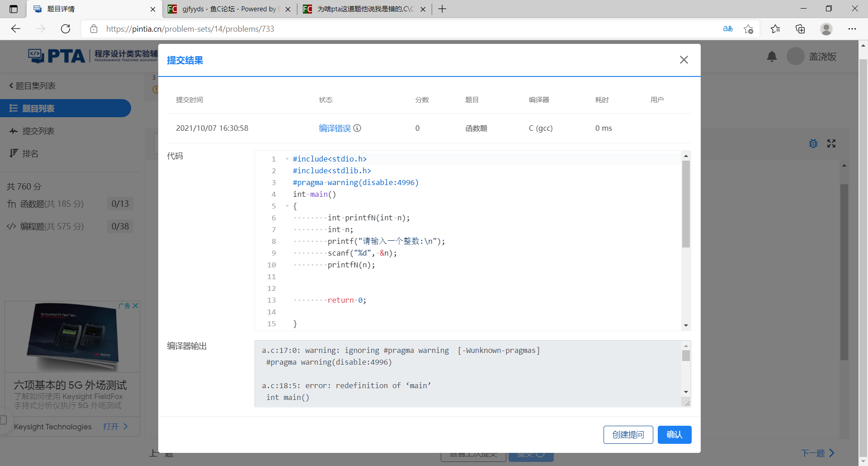The width and height of the screenshot is (868, 466).
Task: Switch to the gjfyyds 鱼C论坛 tab
Action: tap(228, 9)
